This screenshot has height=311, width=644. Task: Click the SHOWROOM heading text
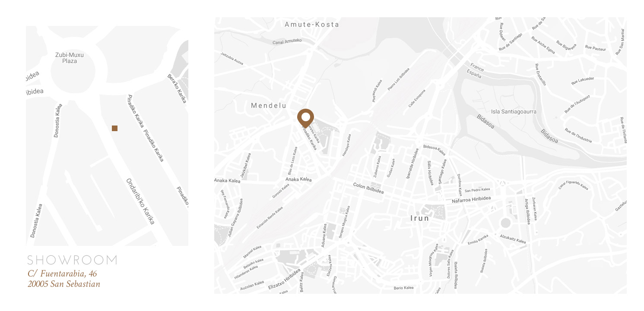[72, 260]
